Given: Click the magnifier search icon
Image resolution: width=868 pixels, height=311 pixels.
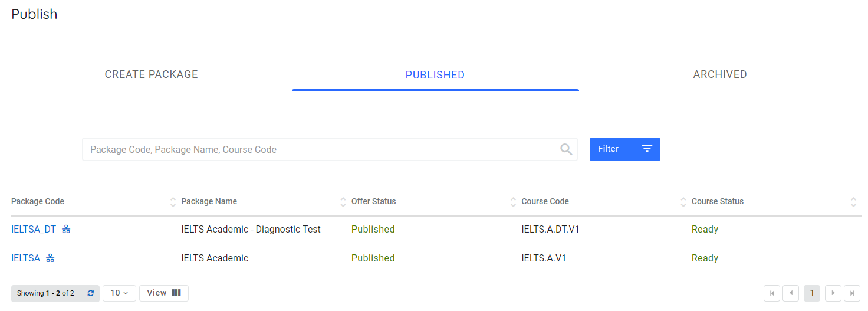Looking at the screenshot, I should (566, 149).
